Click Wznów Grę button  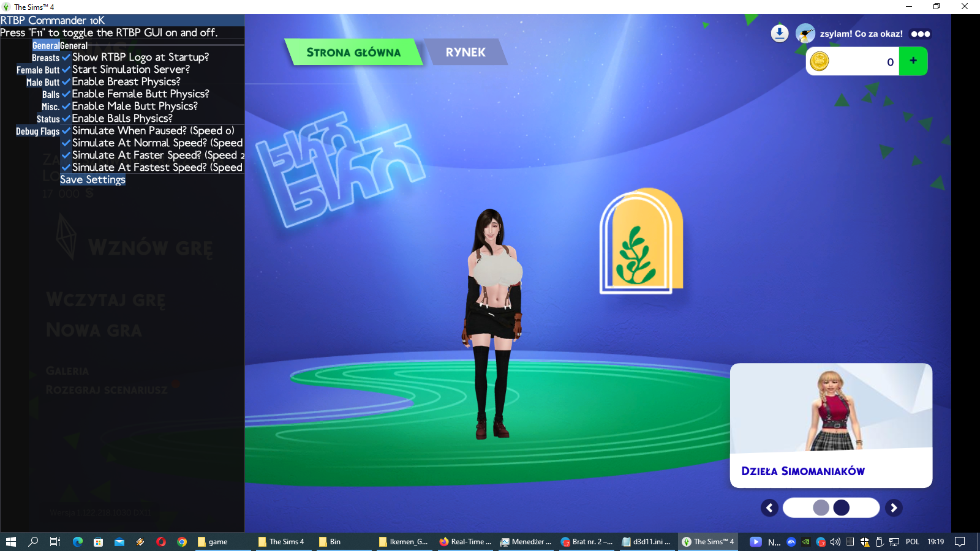pyautogui.click(x=151, y=248)
